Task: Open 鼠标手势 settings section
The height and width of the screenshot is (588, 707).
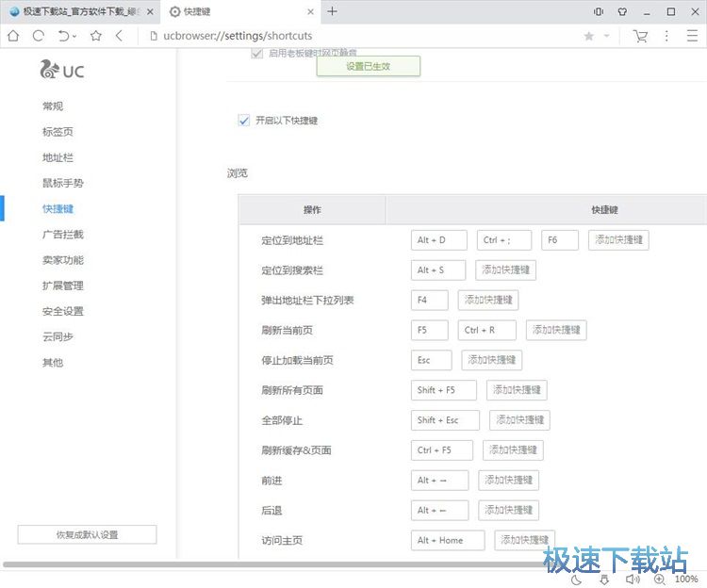Action: point(62,183)
